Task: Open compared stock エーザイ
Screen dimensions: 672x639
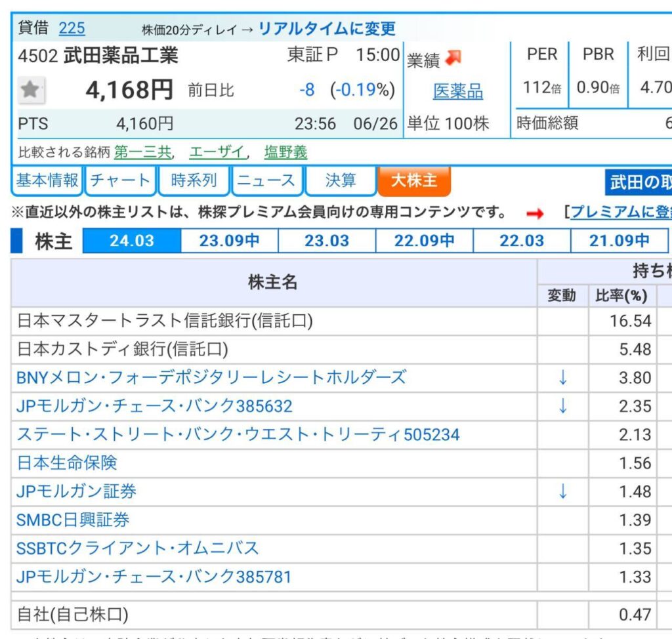Action: click(x=217, y=152)
